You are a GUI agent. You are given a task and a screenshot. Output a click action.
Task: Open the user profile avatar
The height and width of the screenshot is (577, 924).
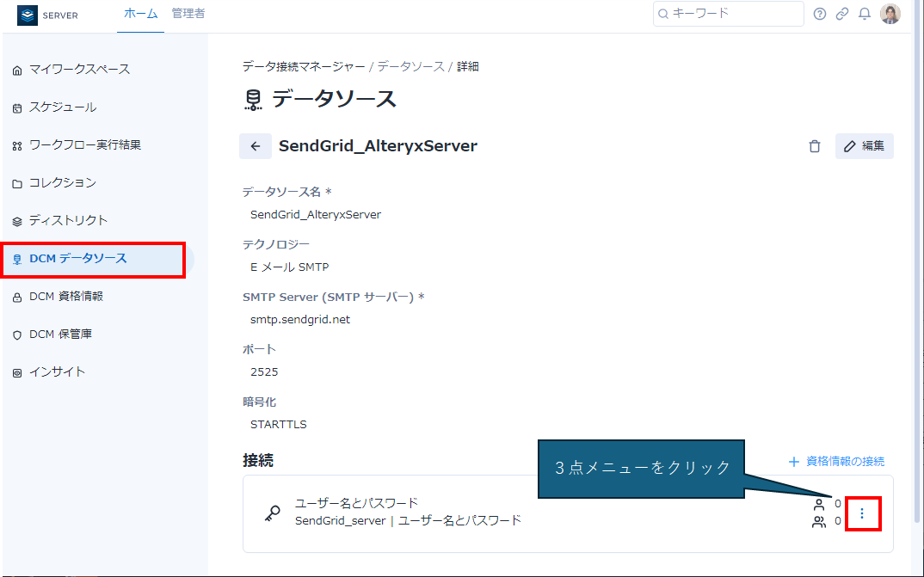coord(890,14)
